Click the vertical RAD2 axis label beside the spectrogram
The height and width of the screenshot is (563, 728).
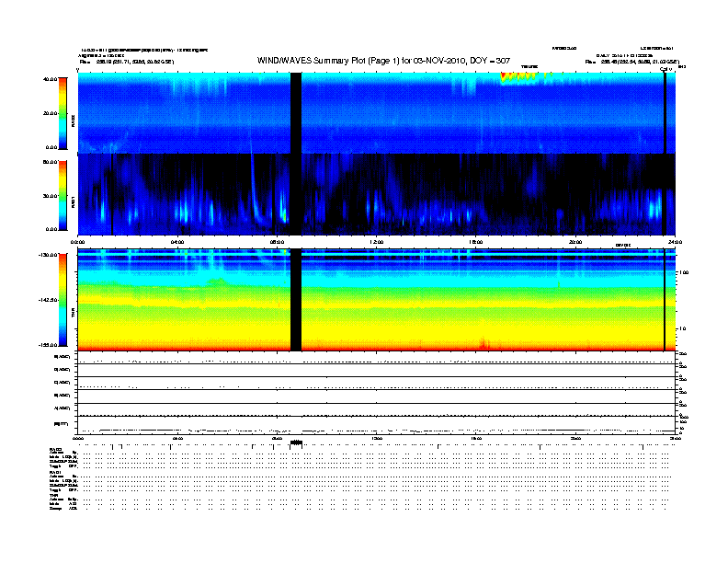pyautogui.click(x=74, y=121)
